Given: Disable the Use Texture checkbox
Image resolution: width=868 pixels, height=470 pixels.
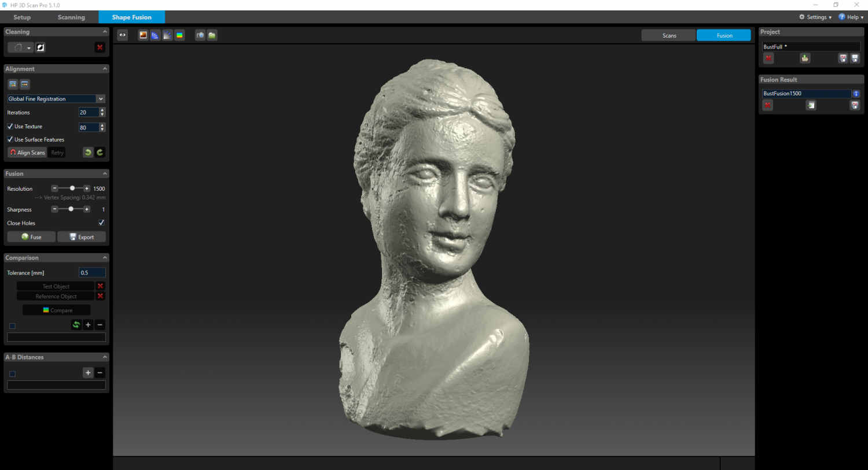Looking at the screenshot, I should [10, 126].
